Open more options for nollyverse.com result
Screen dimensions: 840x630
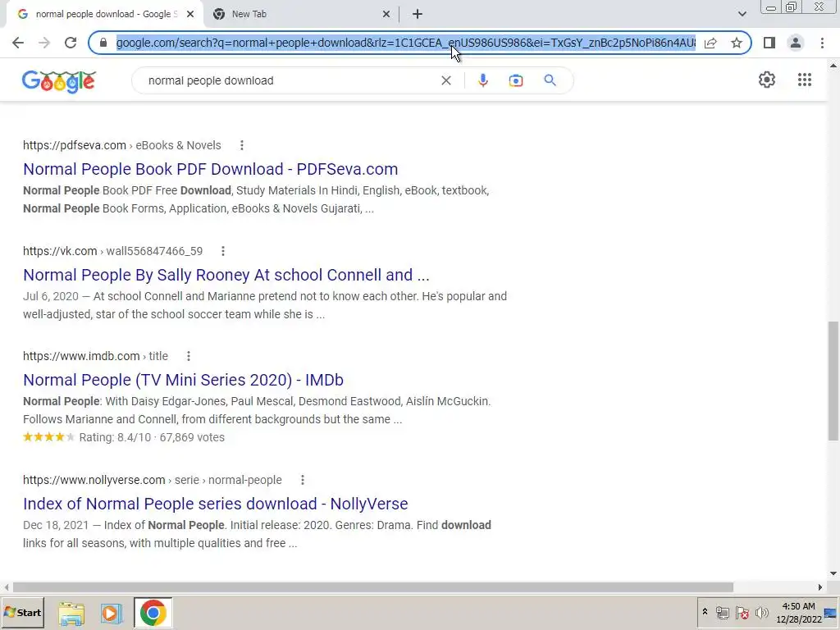point(302,479)
